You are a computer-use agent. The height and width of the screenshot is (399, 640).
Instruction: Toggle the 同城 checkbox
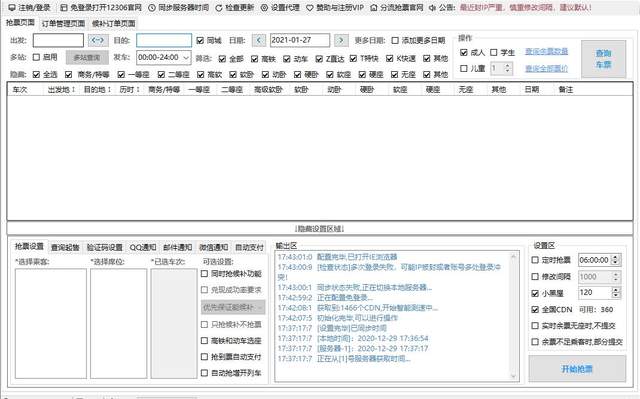(x=200, y=40)
